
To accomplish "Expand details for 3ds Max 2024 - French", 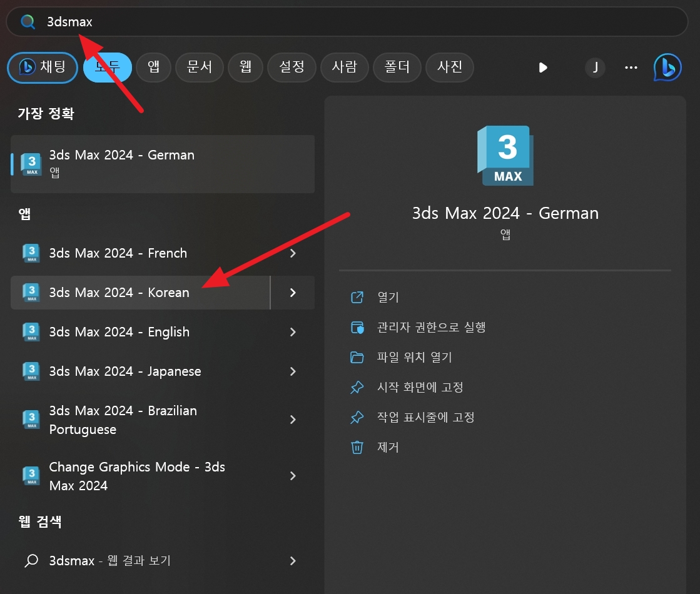I will click(x=293, y=253).
